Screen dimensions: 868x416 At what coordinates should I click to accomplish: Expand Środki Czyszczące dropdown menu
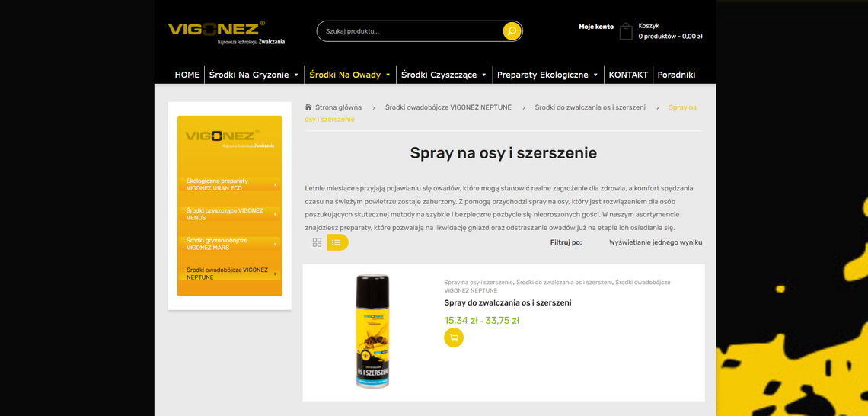point(483,75)
